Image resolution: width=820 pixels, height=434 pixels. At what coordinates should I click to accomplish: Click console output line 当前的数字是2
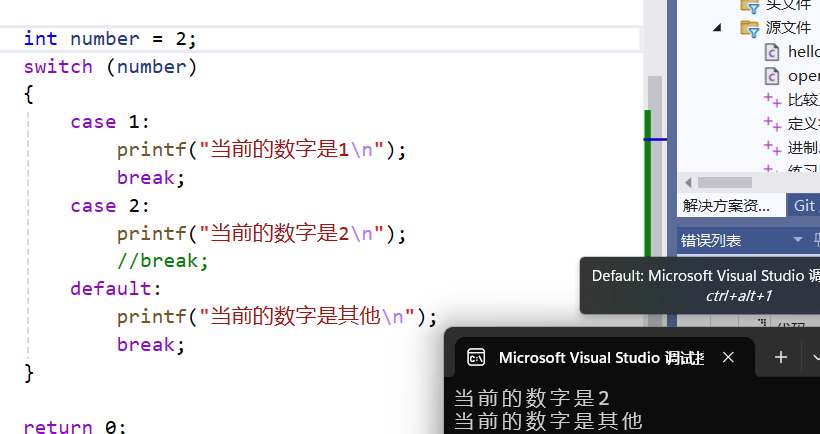(x=531, y=398)
